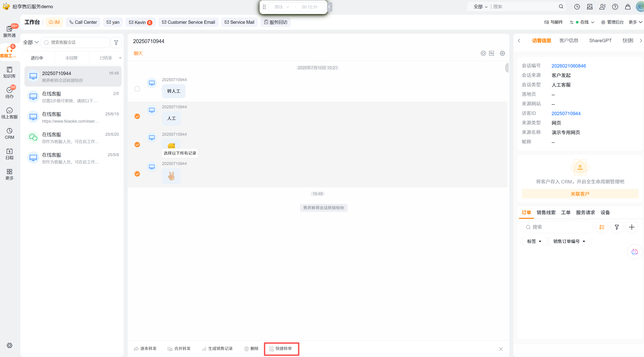Image resolution: width=644 pixels, height=357 pixels.
Task: Expand the 销售订单编号 dropdown
Action: [569, 241]
